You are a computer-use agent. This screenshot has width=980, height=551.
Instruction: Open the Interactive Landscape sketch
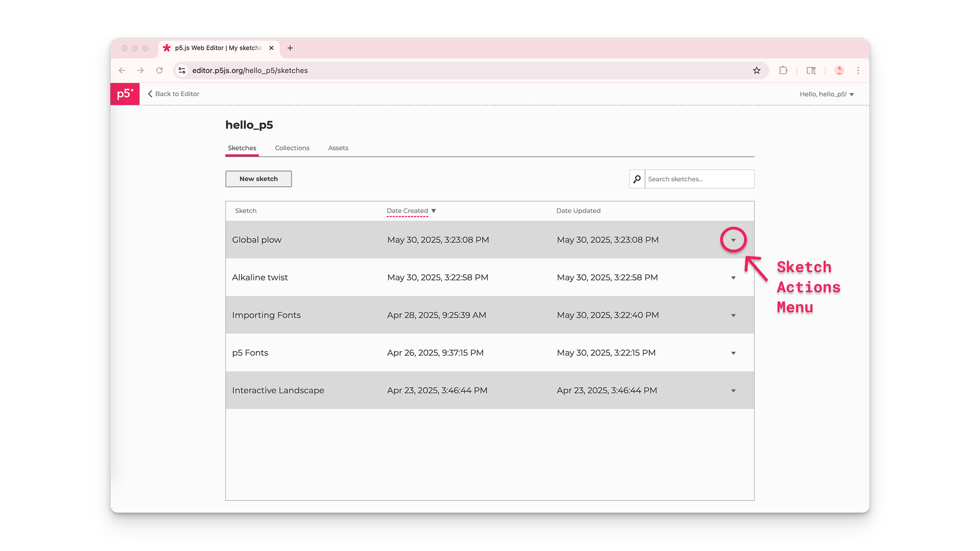(x=278, y=390)
